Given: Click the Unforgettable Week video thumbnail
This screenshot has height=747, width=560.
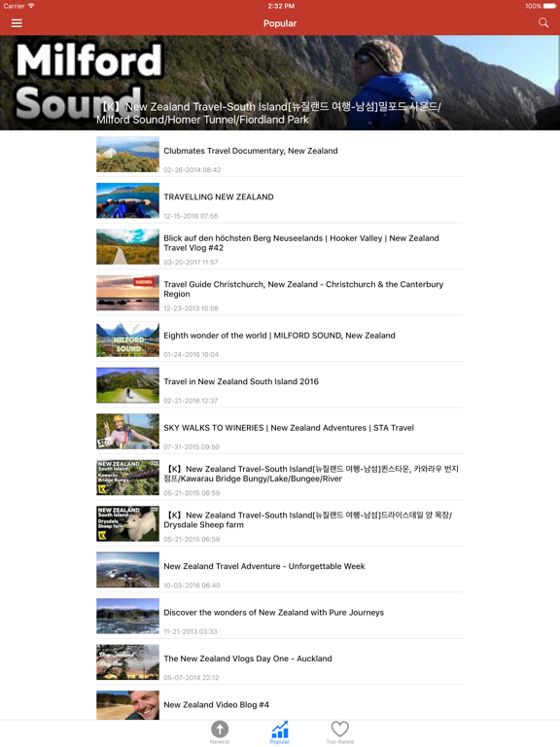Looking at the screenshot, I should click(127, 570).
